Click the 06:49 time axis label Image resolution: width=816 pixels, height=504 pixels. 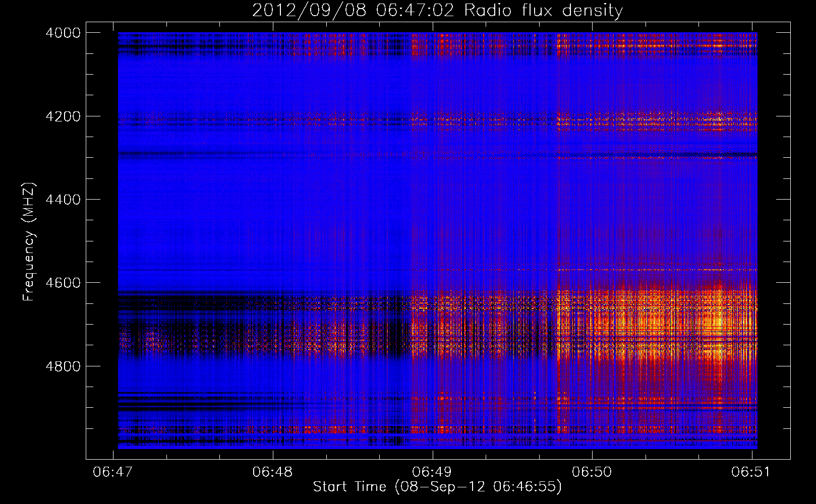pos(432,472)
